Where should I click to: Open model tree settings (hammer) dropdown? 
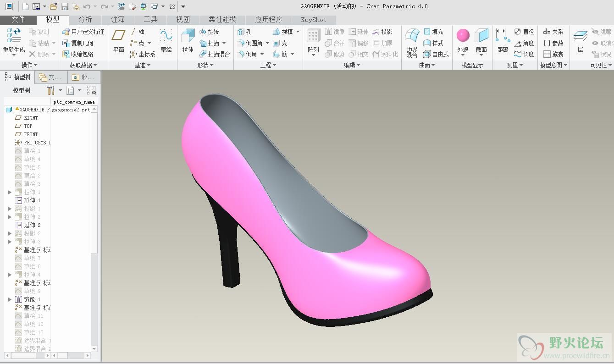[x=60, y=90]
